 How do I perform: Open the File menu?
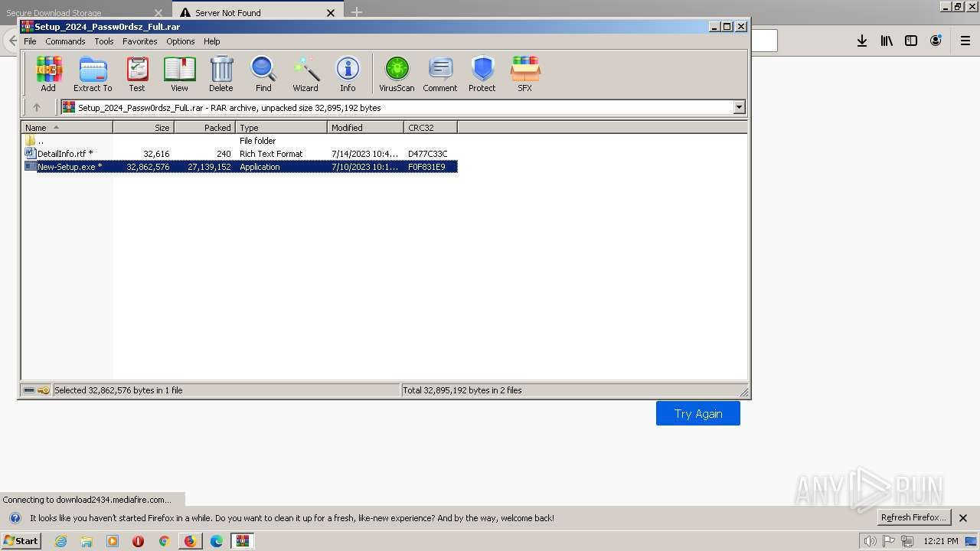[x=30, y=41]
